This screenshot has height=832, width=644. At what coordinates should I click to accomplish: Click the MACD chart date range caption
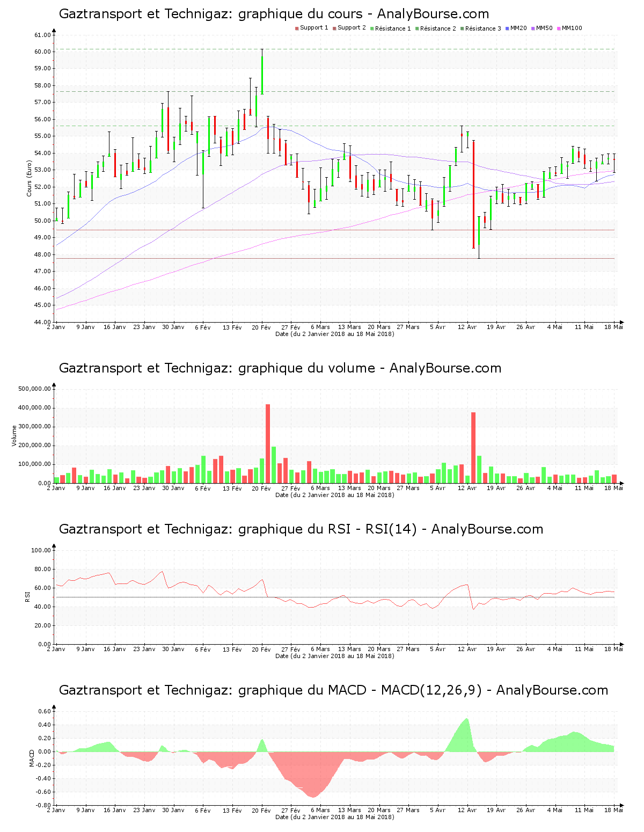point(334,817)
